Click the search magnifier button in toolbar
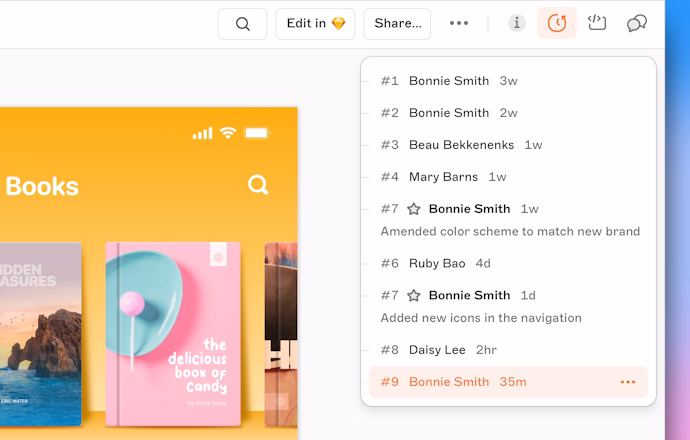690x440 pixels. pyautogui.click(x=242, y=24)
